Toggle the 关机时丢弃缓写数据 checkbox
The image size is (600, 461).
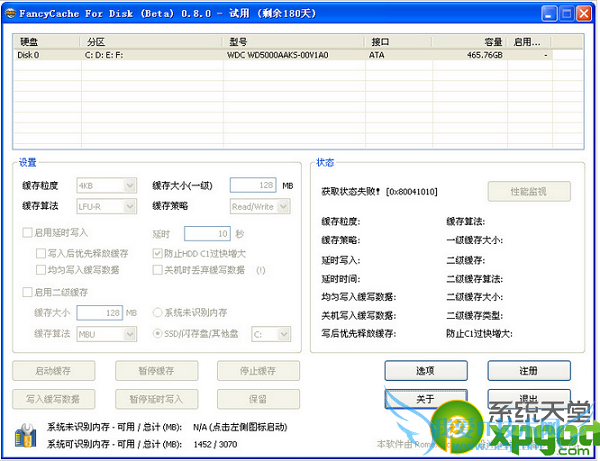(x=157, y=270)
